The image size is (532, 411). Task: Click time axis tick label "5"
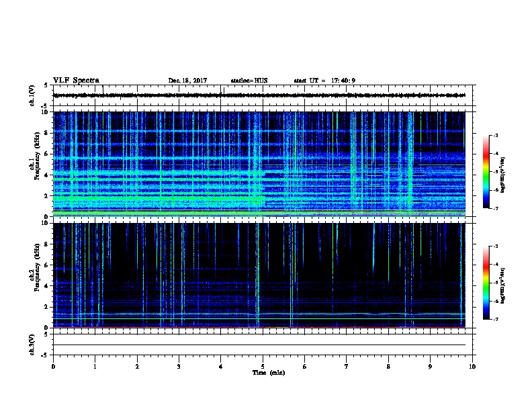(x=263, y=367)
